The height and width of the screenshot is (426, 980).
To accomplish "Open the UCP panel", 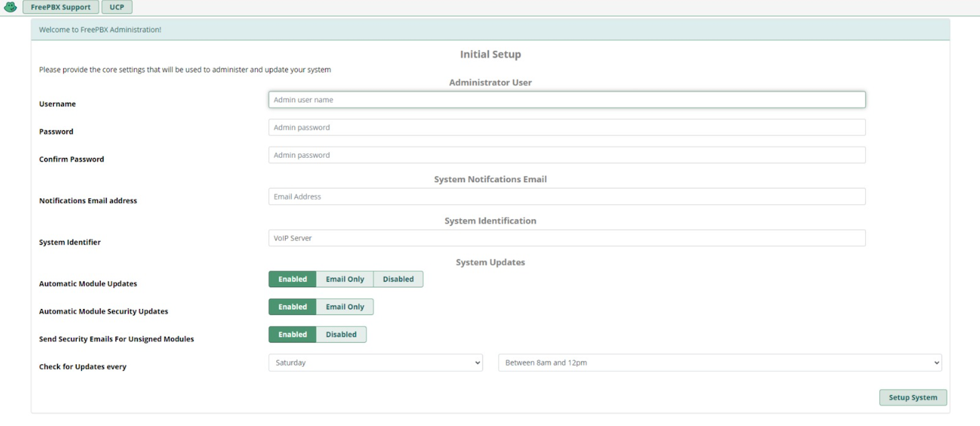I will click(x=116, y=7).
